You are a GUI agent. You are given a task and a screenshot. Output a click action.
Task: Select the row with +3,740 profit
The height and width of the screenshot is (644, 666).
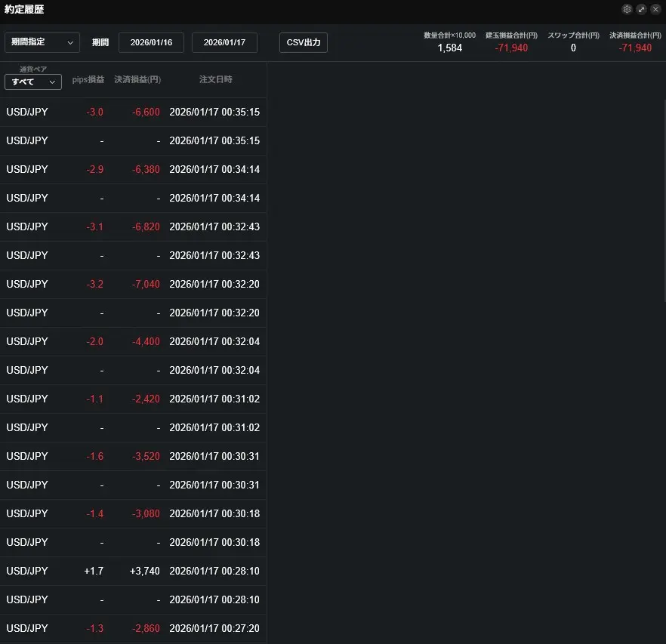(133, 572)
